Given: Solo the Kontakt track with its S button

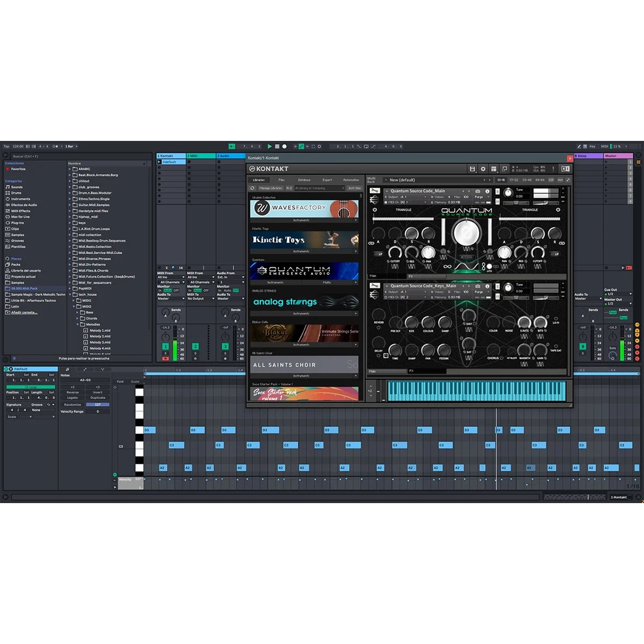Looking at the screenshot, I should pos(165,353).
